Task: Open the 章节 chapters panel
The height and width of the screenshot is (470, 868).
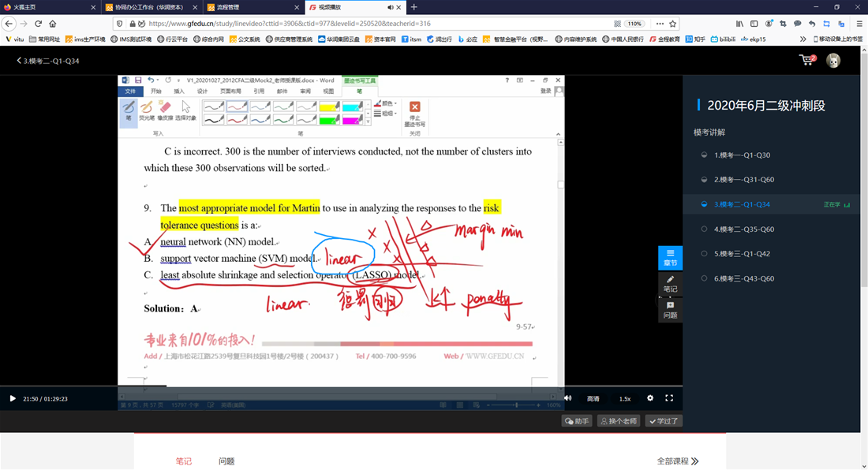Action: [x=670, y=258]
